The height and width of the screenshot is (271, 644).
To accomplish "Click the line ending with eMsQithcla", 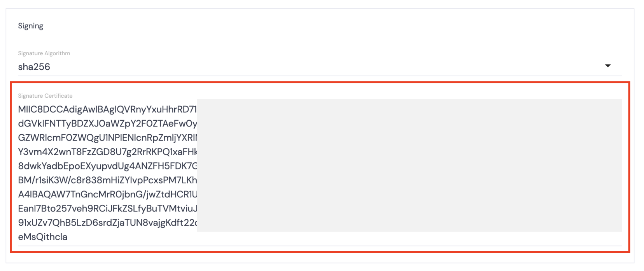I will pyautogui.click(x=43, y=236).
